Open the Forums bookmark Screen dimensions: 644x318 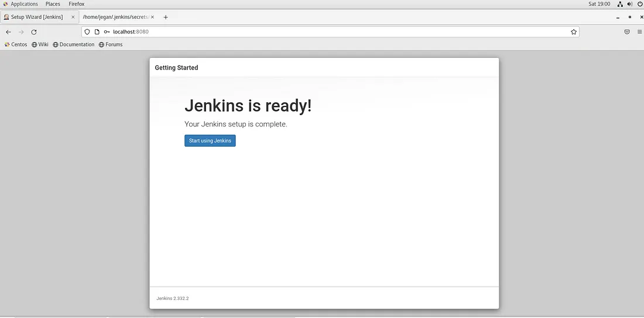click(x=111, y=44)
